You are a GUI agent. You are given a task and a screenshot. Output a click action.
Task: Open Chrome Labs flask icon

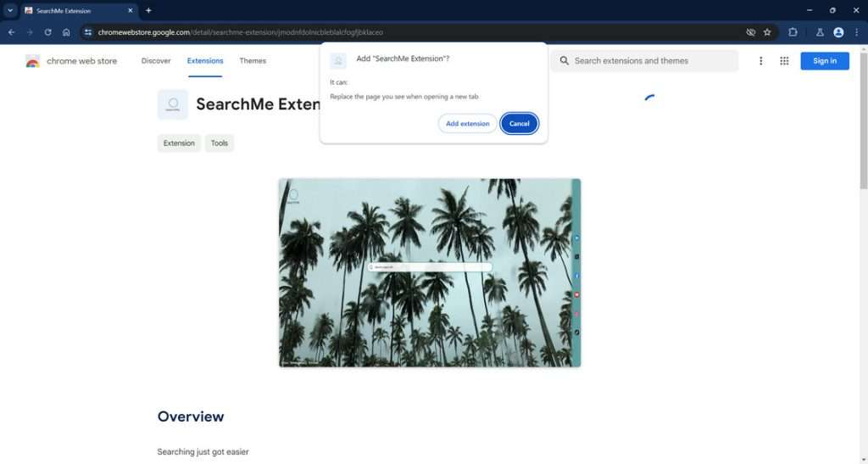click(820, 33)
